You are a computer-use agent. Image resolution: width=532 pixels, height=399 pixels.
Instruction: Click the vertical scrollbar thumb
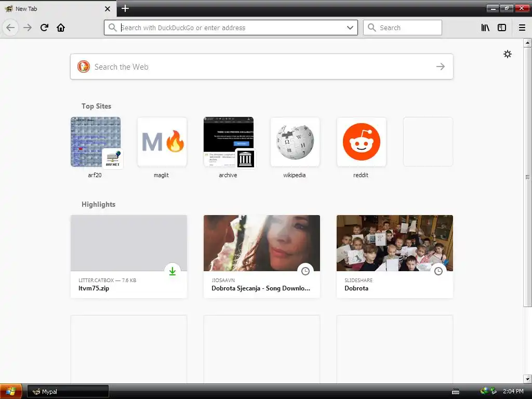click(527, 177)
